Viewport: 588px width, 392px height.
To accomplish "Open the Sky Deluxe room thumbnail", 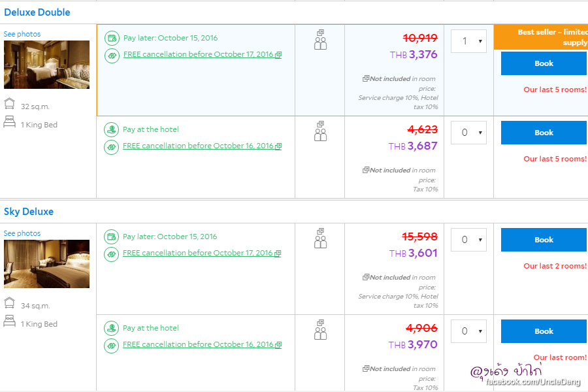I will 46,264.
